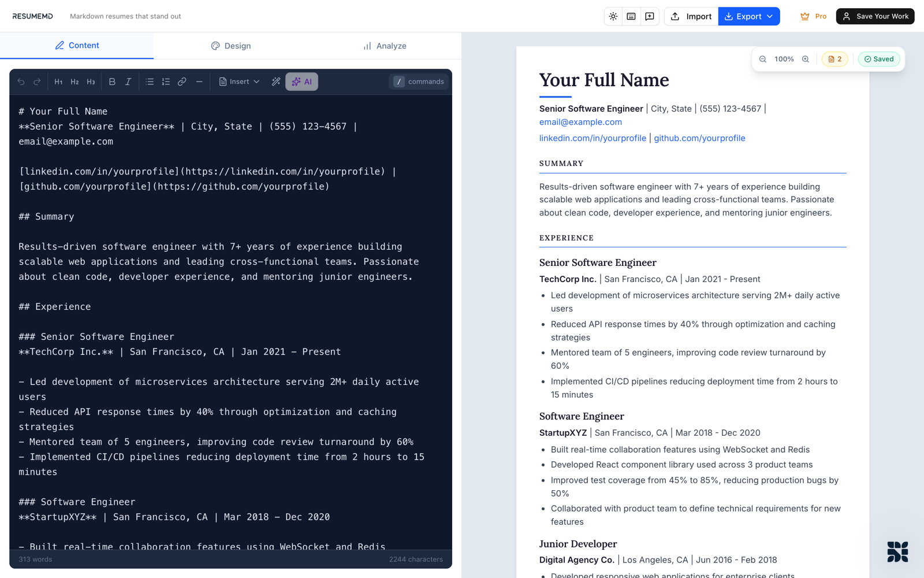Insert a bulleted list
Viewport: 924px width, 578px height.
click(x=150, y=81)
